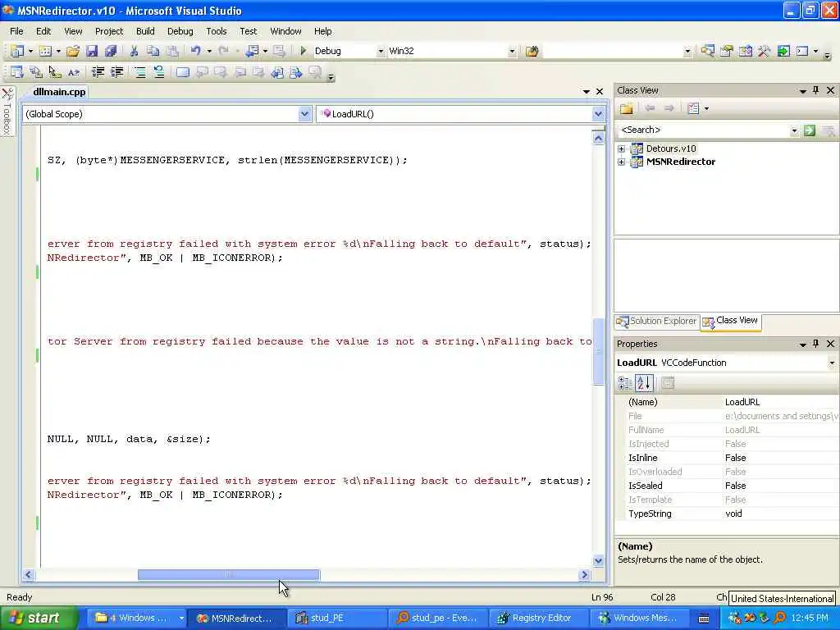Open the Global Scope dropdown
This screenshot has height=630, width=840.
pos(304,113)
